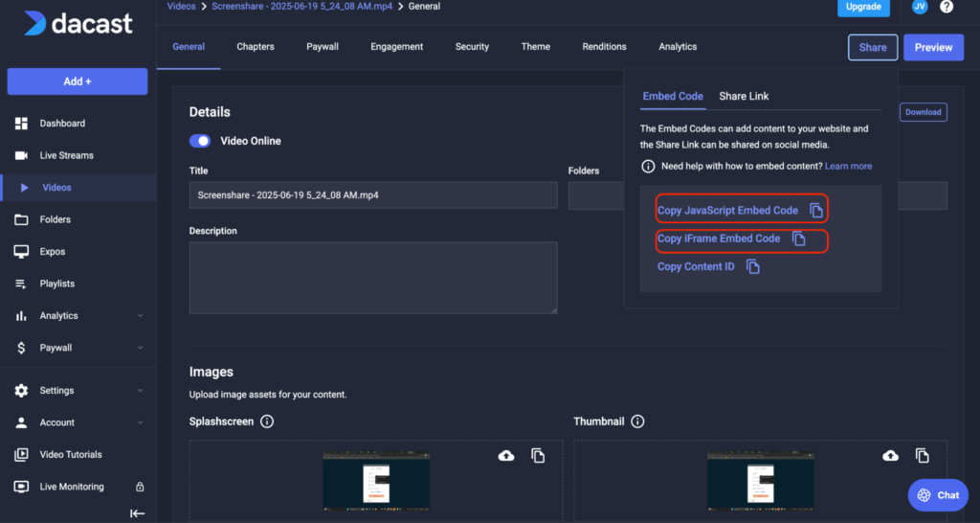
Task: Switch to the Chapters tab
Action: pyautogui.click(x=256, y=47)
